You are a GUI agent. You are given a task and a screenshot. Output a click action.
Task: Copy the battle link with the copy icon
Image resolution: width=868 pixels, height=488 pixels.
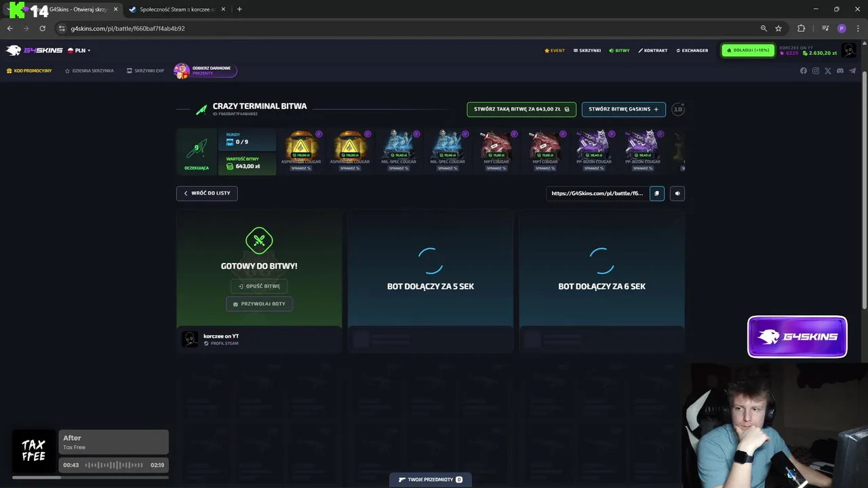point(656,193)
